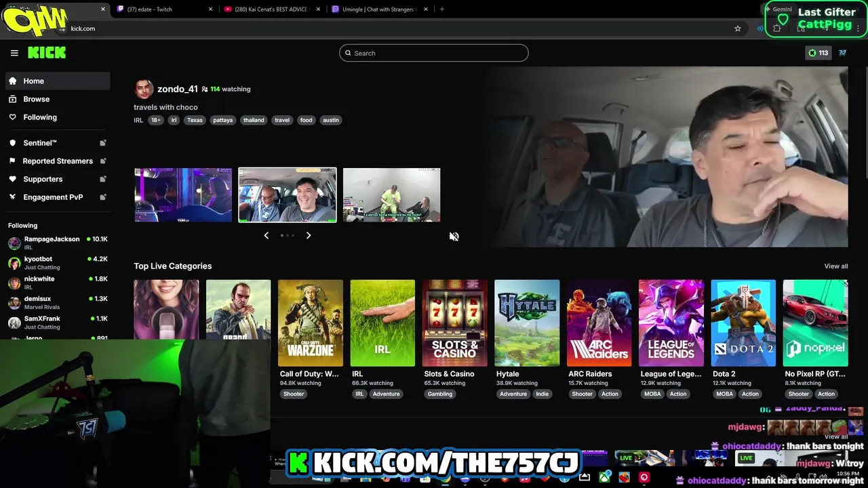Open the 113 points balance button
Viewport: 868px width, 488px height.
click(x=818, y=53)
